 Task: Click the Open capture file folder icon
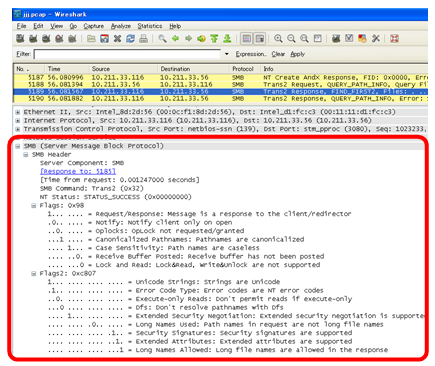click(91, 39)
